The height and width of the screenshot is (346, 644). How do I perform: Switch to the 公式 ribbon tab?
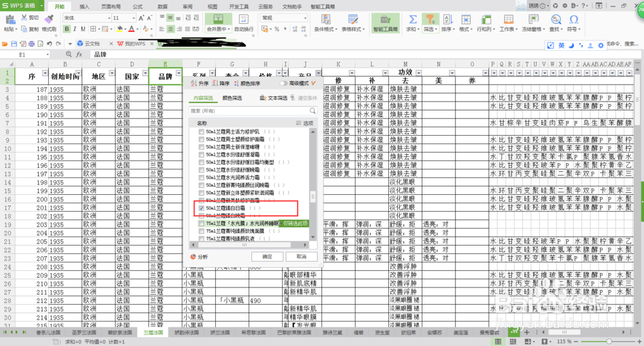pos(138,6)
